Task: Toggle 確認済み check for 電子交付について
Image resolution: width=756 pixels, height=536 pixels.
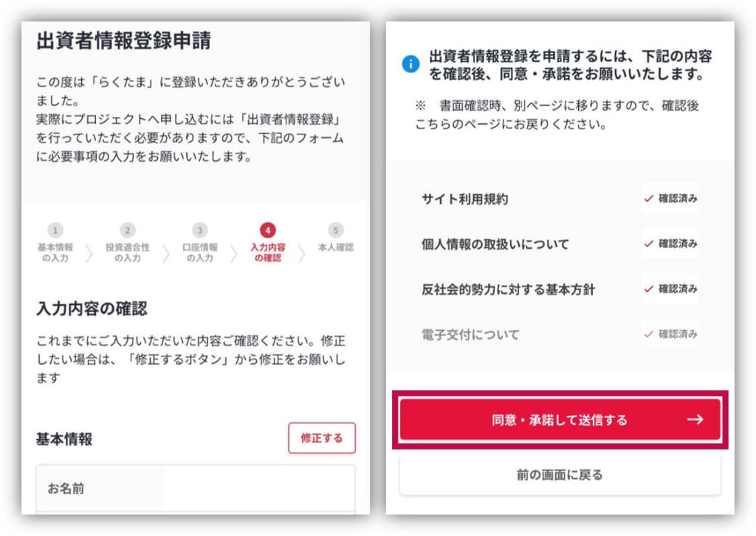Action: (x=670, y=334)
